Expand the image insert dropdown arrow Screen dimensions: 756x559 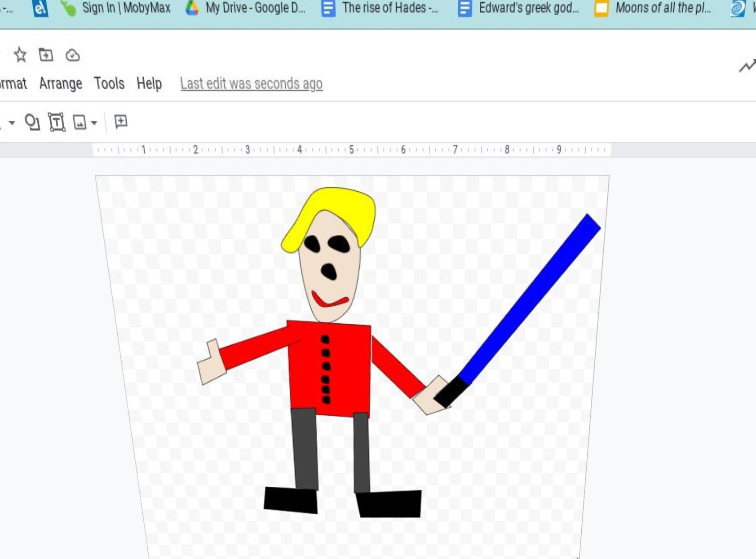coord(94,123)
